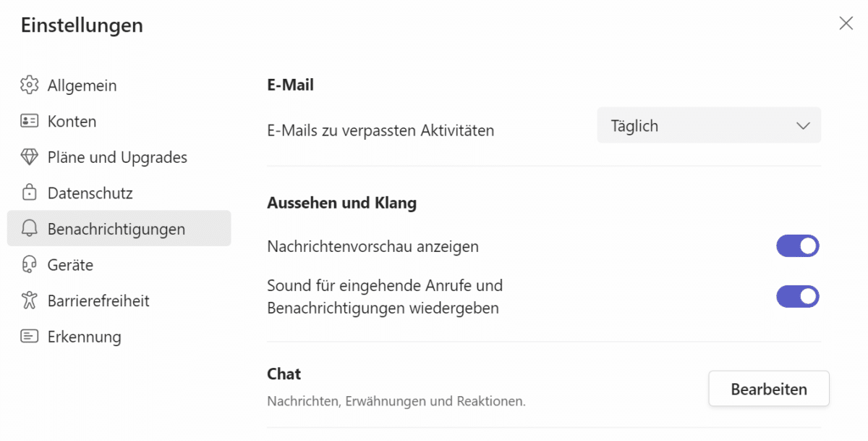This screenshot has height=441, width=868.
Task: Toggle Nachrichtenvorschau anzeigen switch
Action: [797, 246]
